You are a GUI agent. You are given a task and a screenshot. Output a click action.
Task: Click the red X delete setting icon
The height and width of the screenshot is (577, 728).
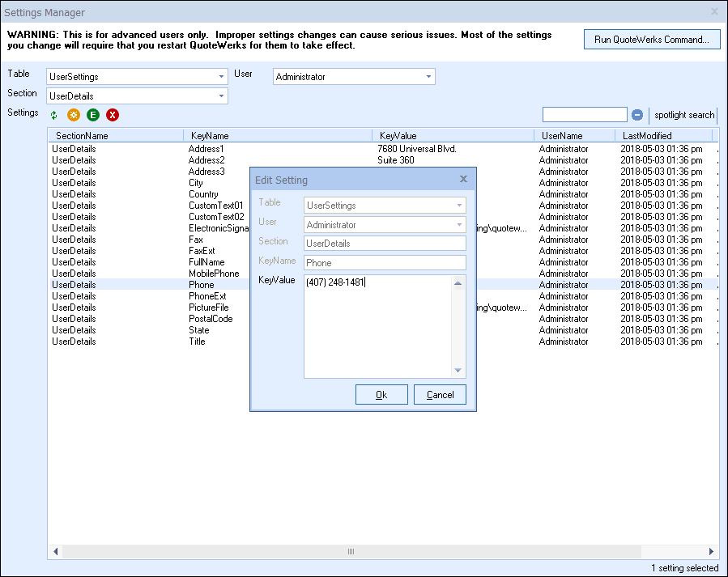[x=113, y=116]
